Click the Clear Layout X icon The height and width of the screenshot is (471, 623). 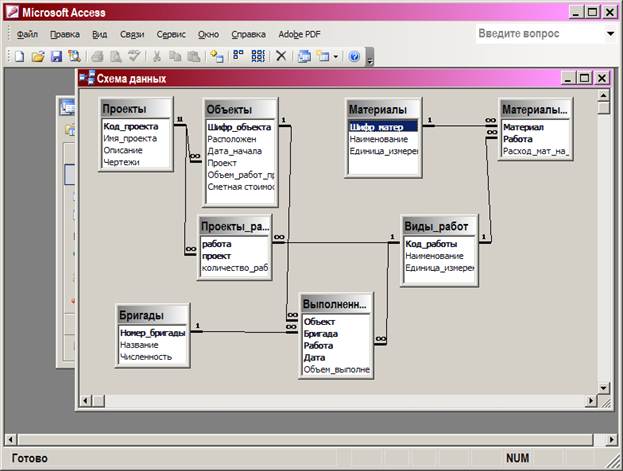281,56
